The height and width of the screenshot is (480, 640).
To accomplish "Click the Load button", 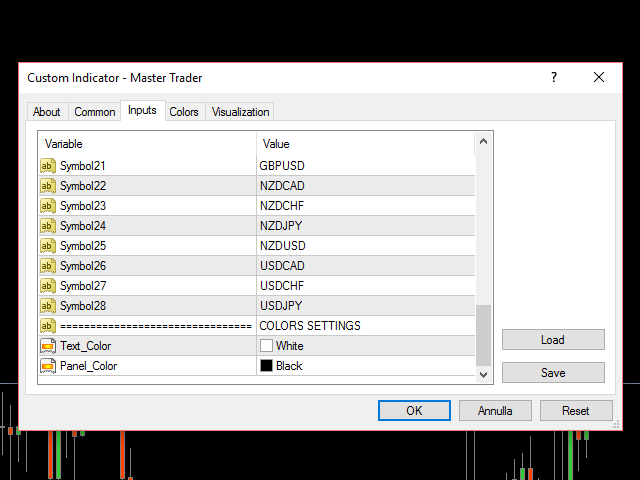I will click(553, 340).
